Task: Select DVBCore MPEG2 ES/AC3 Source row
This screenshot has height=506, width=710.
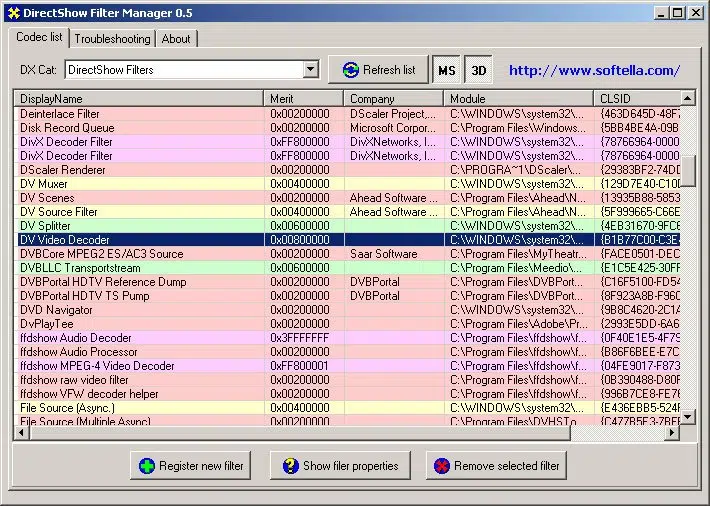Action: (x=348, y=254)
